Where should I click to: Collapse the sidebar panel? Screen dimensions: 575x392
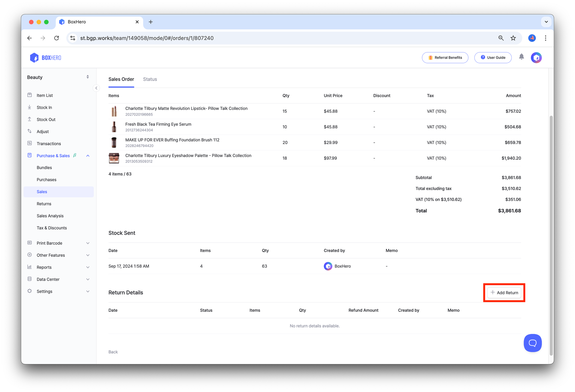96,88
